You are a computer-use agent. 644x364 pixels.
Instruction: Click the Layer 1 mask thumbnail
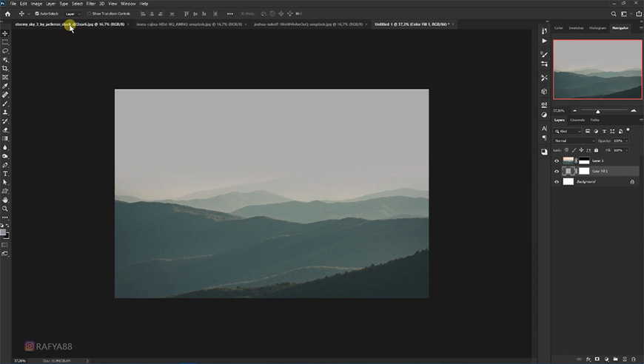(x=583, y=161)
